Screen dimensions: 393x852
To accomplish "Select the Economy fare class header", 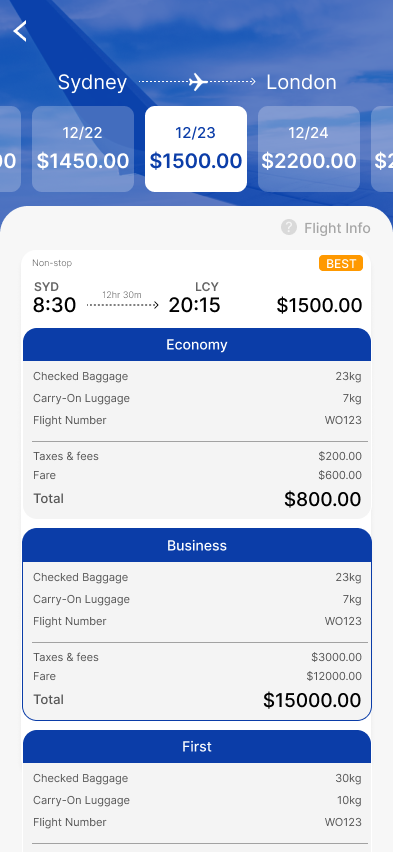I will 197,344.
